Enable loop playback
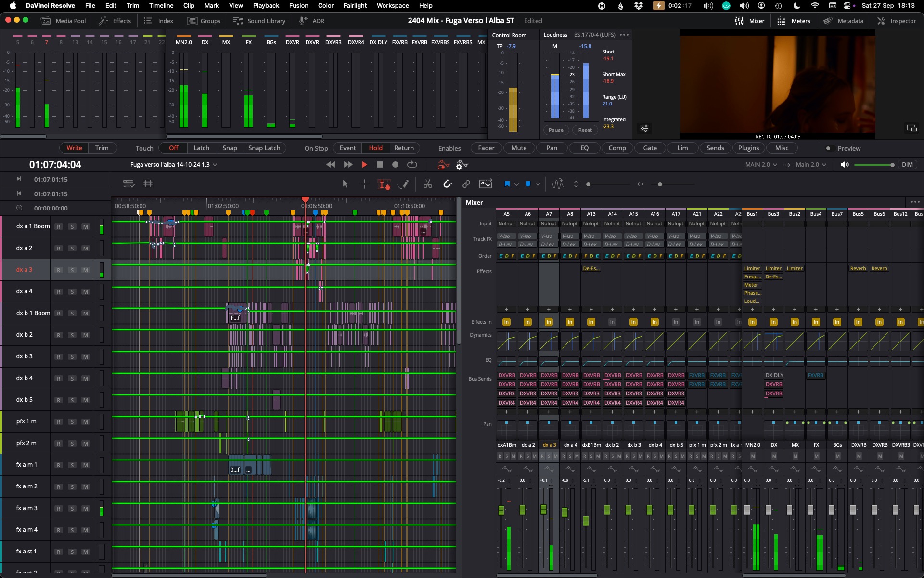Image resolution: width=924 pixels, height=578 pixels. [x=412, y=165]
